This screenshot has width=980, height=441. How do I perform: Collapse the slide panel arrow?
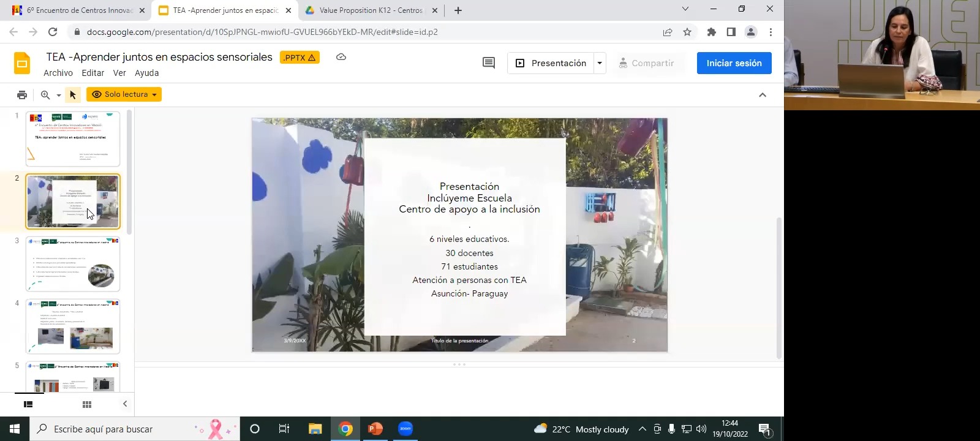125,404
